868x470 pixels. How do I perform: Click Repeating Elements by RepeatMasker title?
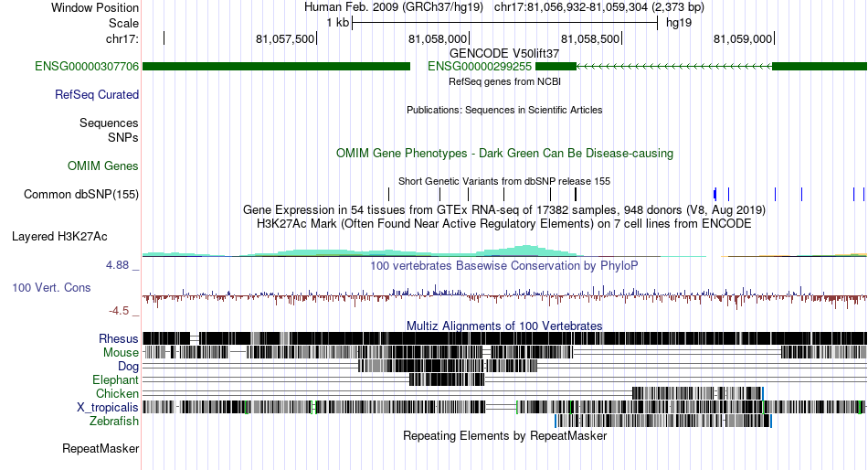click(x=504, y=435)
